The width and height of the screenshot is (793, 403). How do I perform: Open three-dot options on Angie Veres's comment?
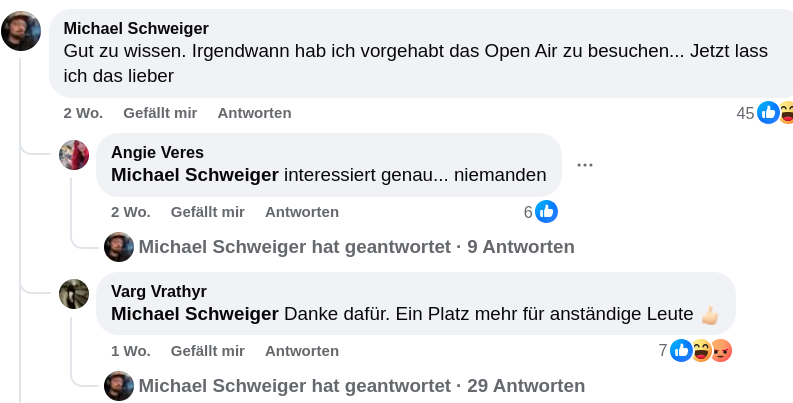[x=585, y=165]
